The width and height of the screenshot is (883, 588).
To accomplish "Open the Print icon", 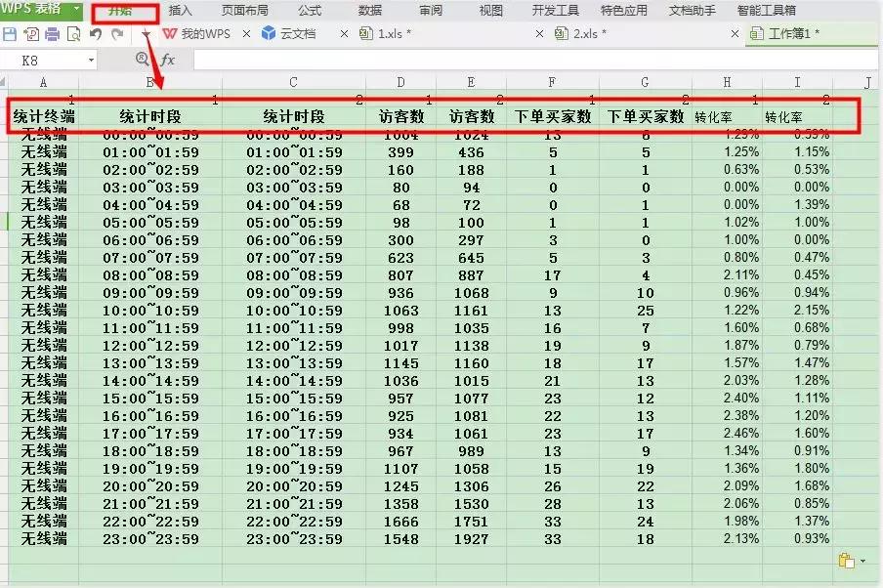I will [51, 32].
